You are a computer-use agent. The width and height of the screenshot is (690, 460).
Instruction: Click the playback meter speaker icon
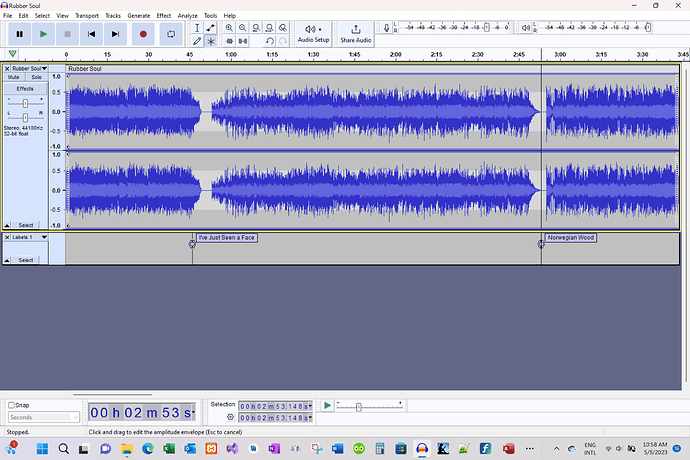[525, 28]
